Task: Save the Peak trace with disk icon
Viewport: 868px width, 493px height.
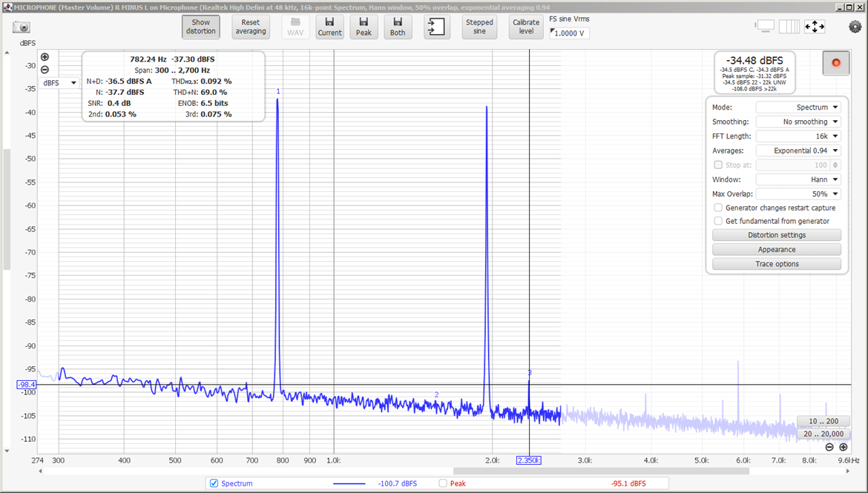Action: coord(364,27)
